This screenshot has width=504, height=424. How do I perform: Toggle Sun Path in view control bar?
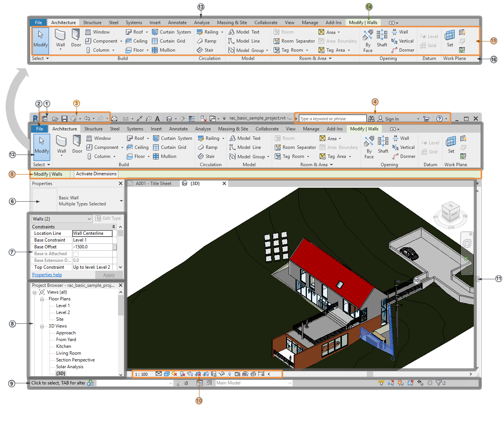tap(174, 374)
